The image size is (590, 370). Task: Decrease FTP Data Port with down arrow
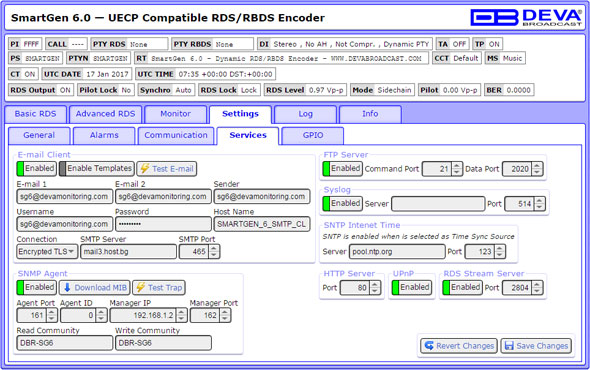pos(537,172)
